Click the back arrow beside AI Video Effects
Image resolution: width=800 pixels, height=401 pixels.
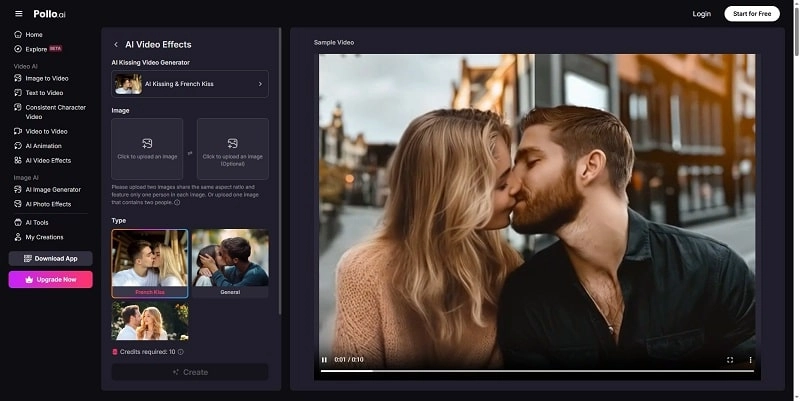click(x=116, y=45)
